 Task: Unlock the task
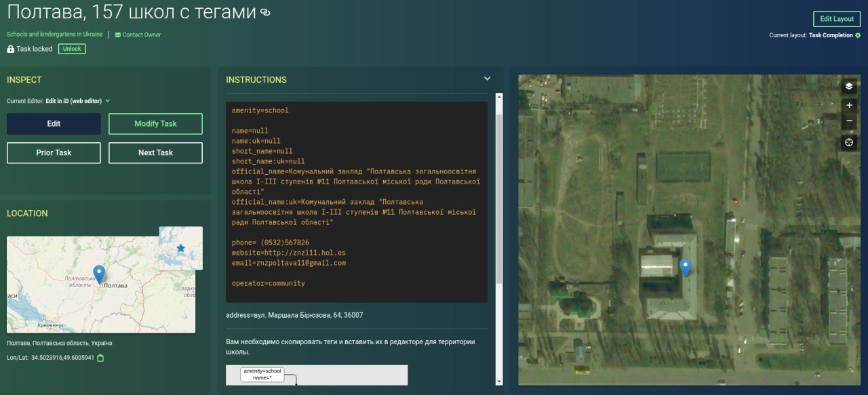(x=72, y=49)
